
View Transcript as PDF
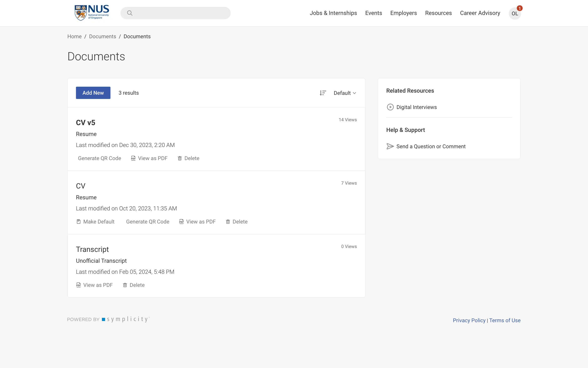click(94, 285)
